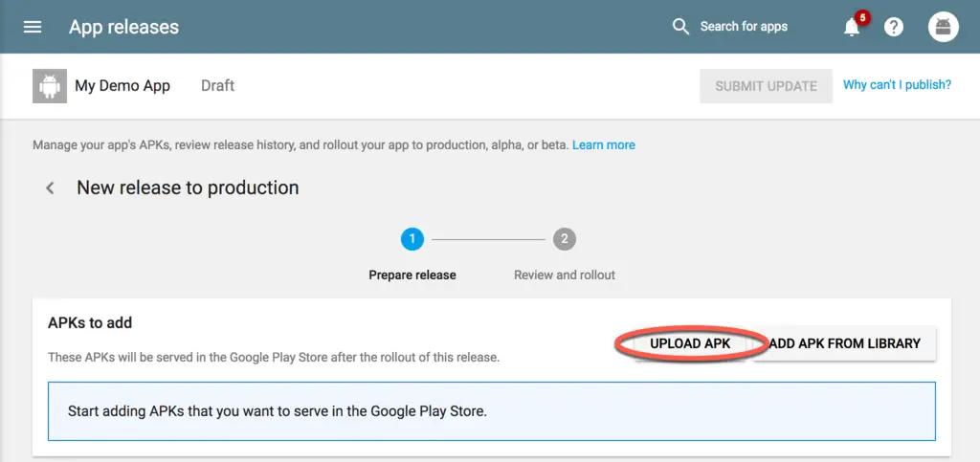Open the 'Why can't I publish?' link
Image resolution: width=980 pixels, height=462 pixels.
point(897,85)
